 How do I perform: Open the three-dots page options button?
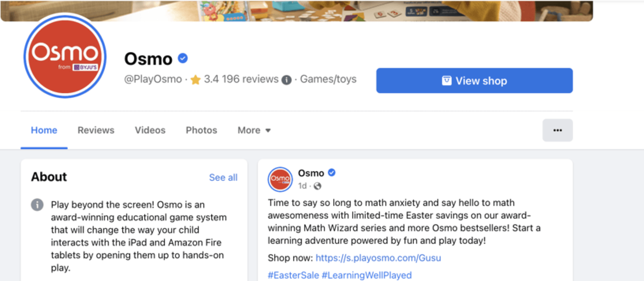tap(557, 130)
